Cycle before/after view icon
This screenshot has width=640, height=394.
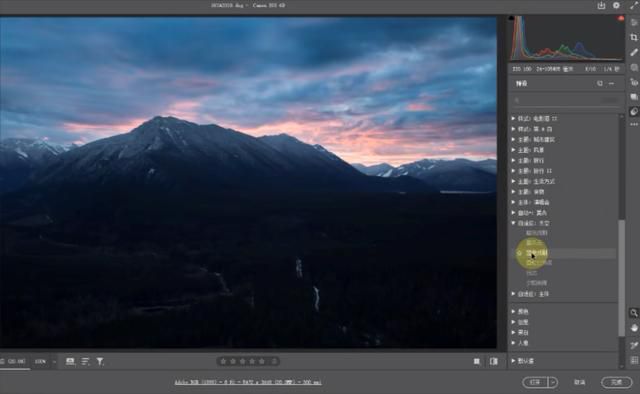pyautogui.click(x=476, y=361)
